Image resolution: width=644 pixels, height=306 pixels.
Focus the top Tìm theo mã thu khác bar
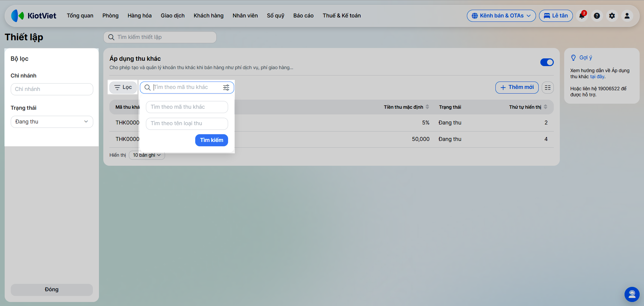pos(187,88)
